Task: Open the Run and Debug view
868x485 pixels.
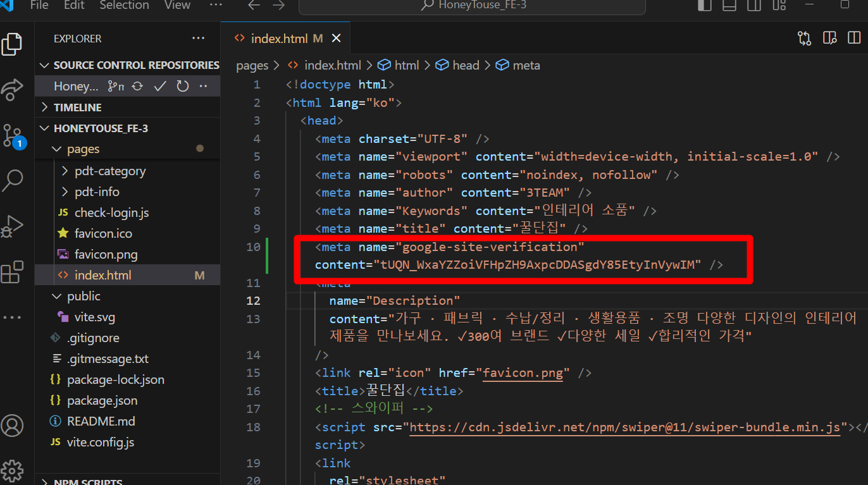Action: (12, 226)
